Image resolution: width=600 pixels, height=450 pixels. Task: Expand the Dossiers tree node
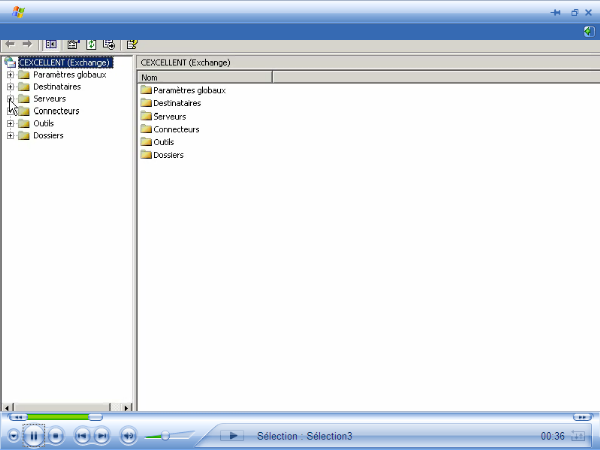click(x=10, y=136)
